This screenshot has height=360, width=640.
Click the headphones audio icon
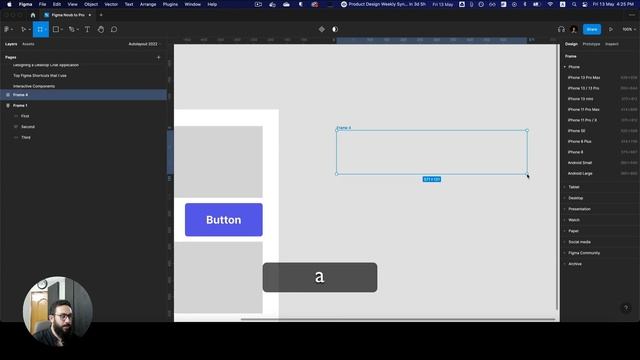pos(561,29)
